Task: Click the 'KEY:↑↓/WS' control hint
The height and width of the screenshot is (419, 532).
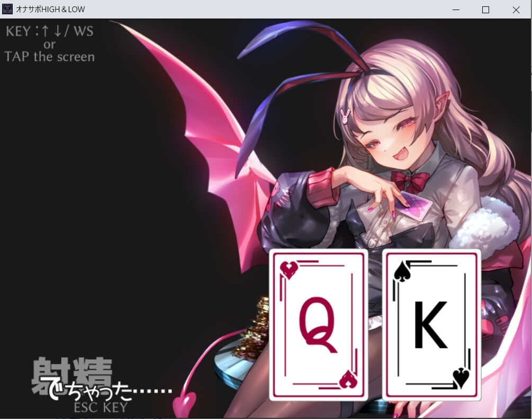Action: [x=49, y=31]
